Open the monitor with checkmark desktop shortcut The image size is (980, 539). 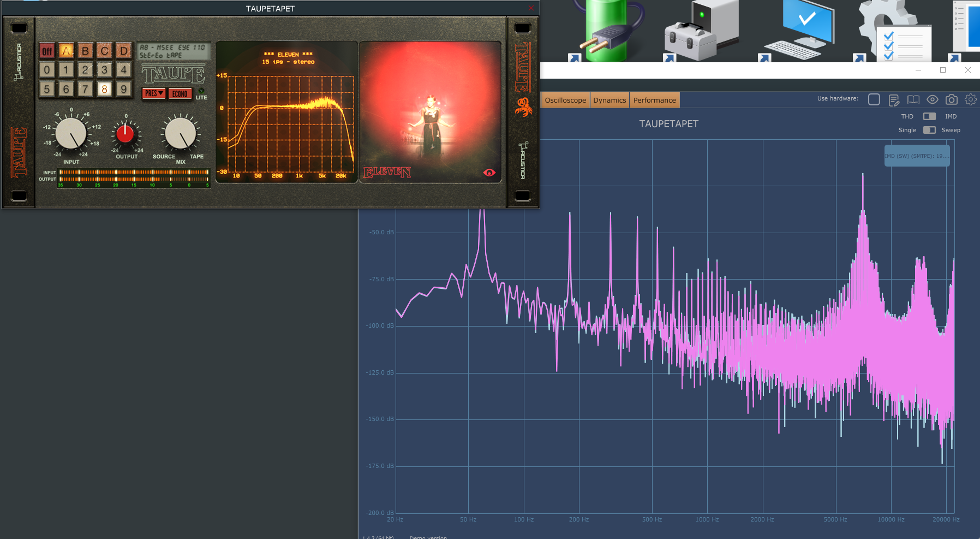(x=797, y=30)
